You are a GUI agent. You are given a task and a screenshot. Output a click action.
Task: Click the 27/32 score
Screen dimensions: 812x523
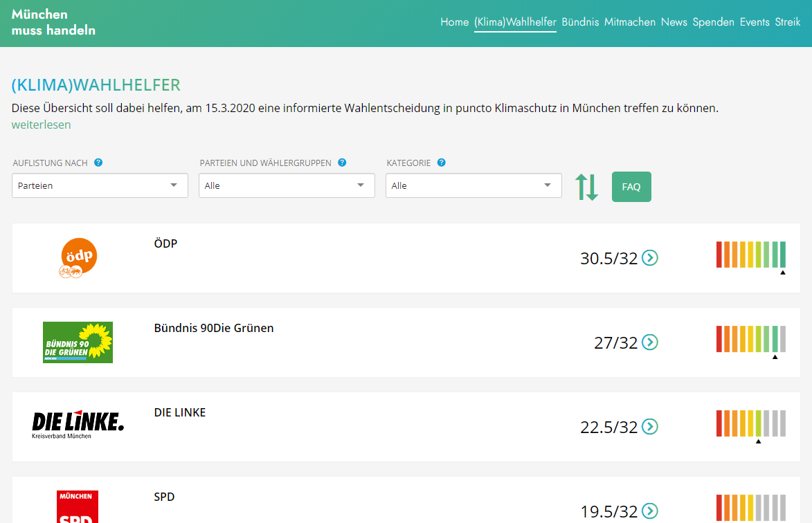pos(615,342)
